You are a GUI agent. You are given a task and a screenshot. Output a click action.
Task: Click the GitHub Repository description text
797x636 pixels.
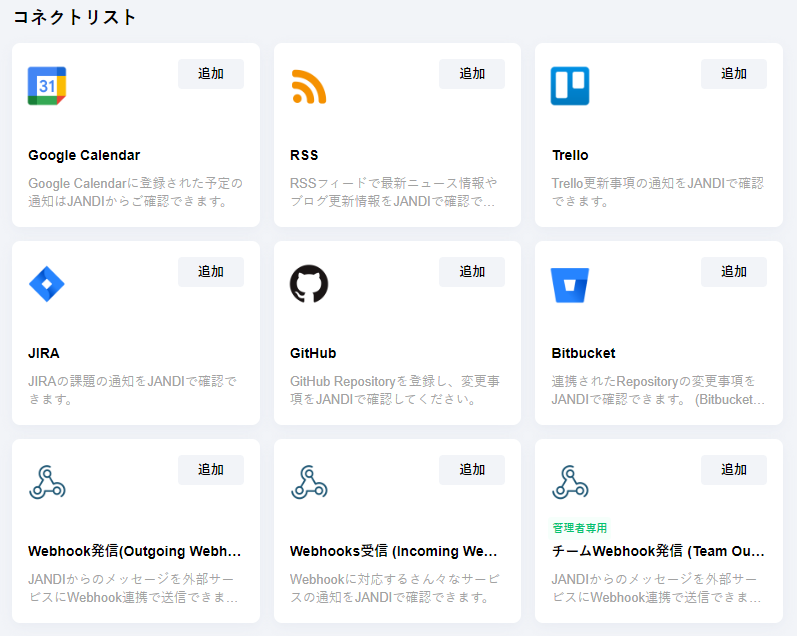coord(395,390)
